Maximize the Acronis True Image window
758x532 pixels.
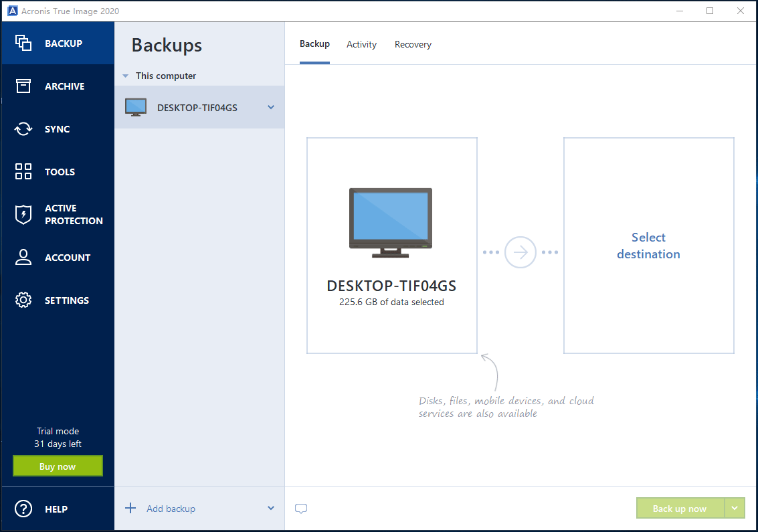tap(710, 11)
